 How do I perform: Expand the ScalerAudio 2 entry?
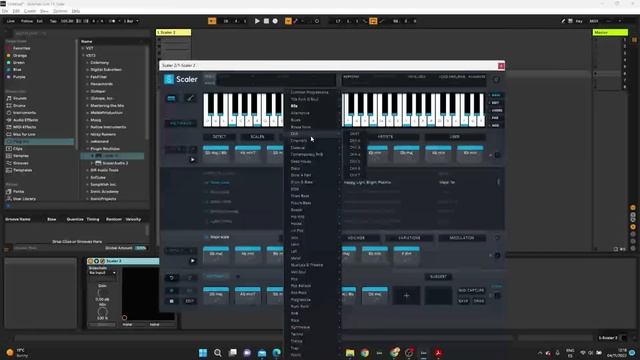[x=92, y=163]
